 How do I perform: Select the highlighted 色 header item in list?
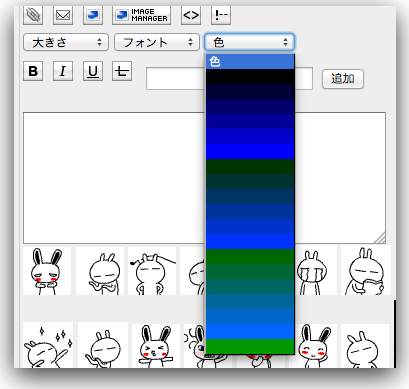250,62
